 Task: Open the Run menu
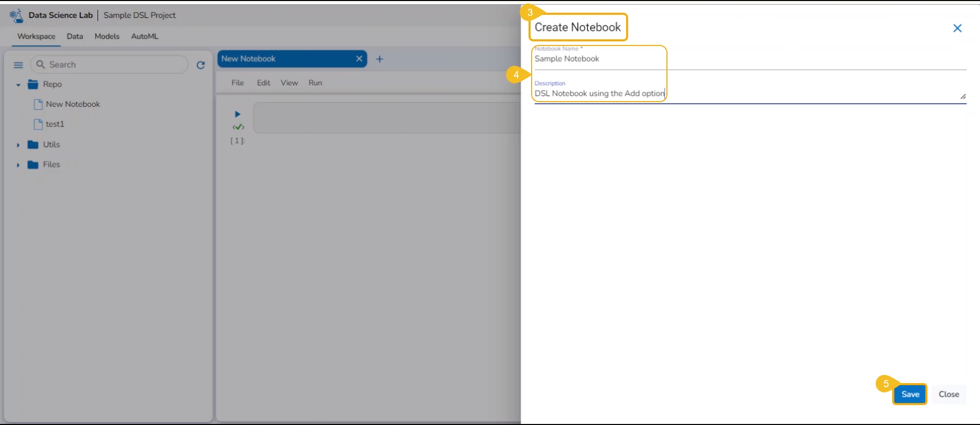click(315, 83)
